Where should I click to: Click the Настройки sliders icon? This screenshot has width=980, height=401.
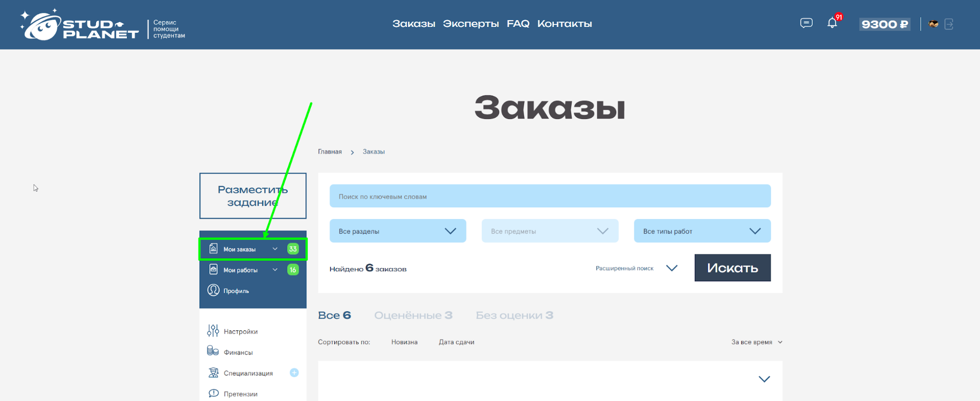pyautogui.click(x=213, y=331)
